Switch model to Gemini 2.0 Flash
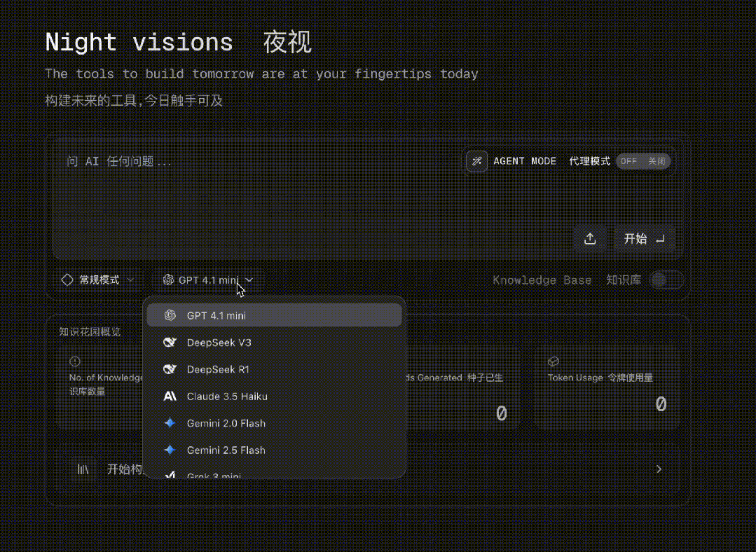756x552 pixels. 274,423
